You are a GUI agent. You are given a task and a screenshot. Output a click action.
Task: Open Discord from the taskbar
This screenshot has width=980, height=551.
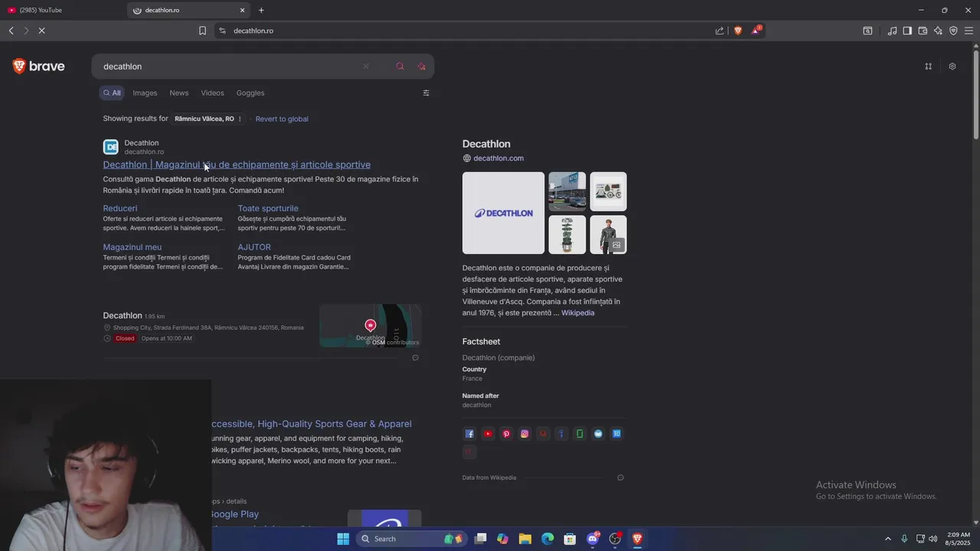pos(593,539)
